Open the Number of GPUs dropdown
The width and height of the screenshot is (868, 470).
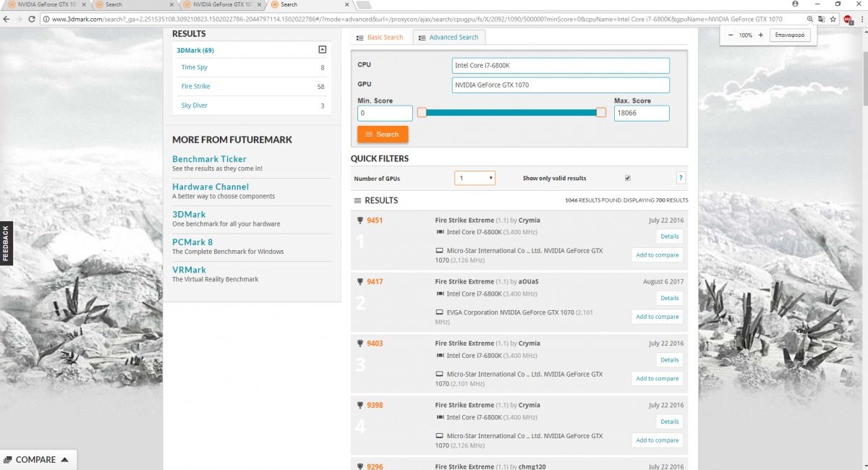[x=475, y=178]
